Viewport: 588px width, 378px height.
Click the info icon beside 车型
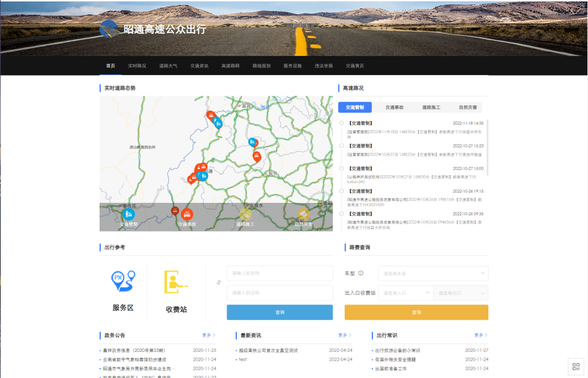[x=360, y=273]
